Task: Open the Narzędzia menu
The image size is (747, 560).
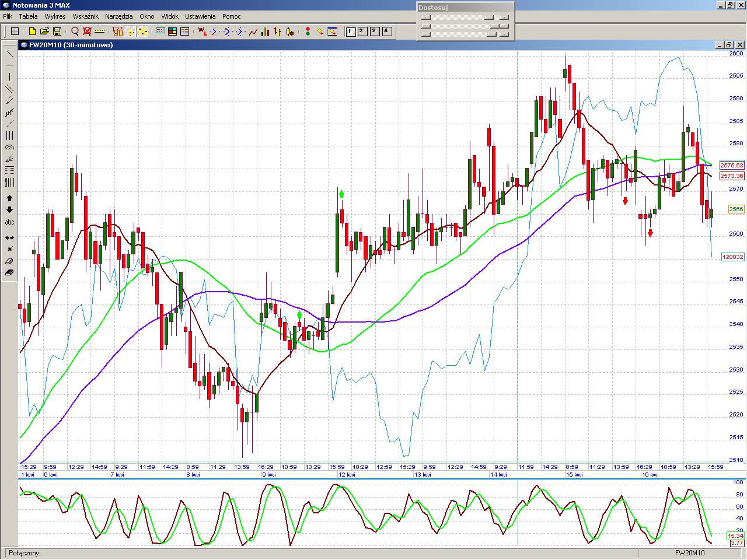Action: point(119,16)
